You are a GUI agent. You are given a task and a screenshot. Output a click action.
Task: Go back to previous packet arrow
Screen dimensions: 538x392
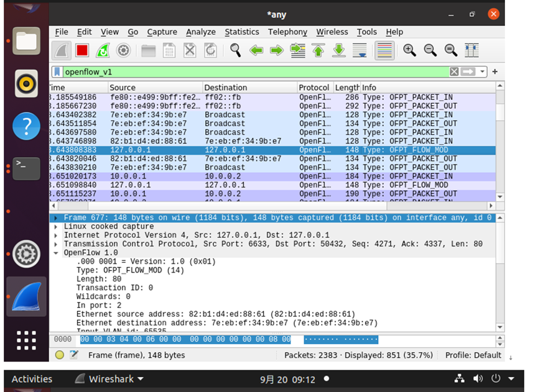[x=256, y=50]
